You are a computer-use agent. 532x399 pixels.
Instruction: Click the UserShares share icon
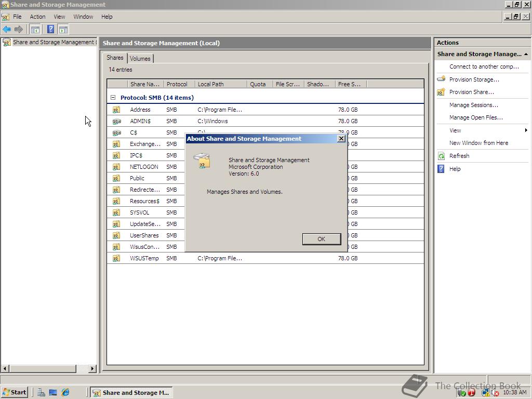point(116,235)
